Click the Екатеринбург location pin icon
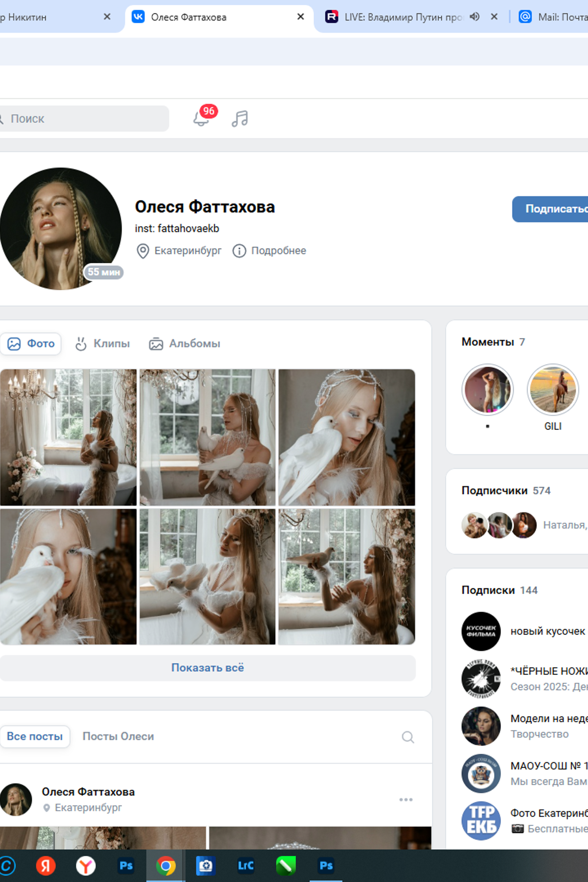588x882 pixels. 142,251
